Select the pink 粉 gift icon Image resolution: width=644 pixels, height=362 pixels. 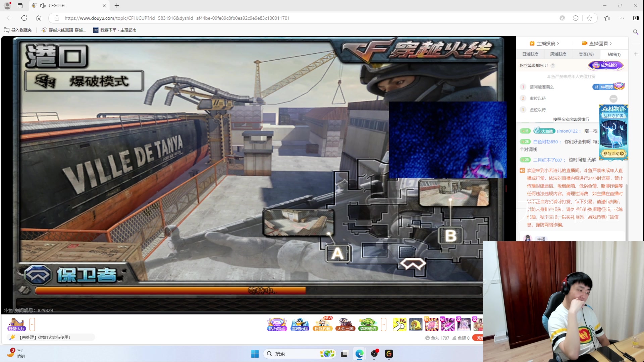click(x=432, y=324)
